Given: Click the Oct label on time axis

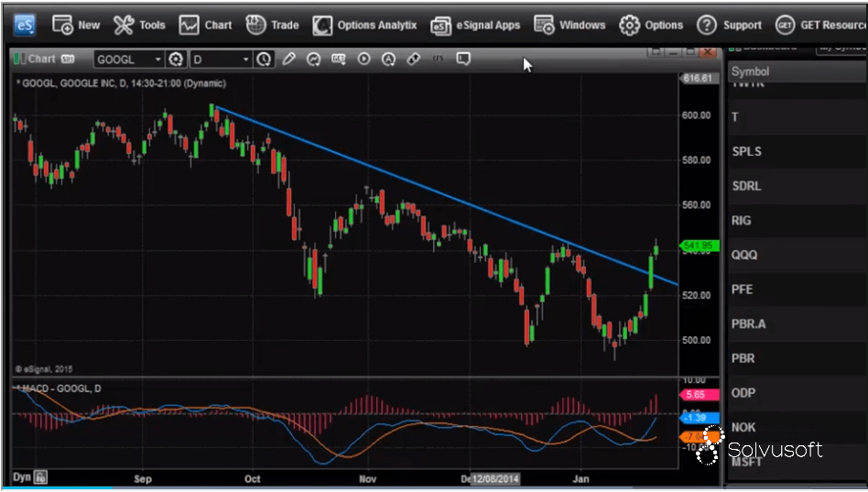Looking at the screenshot, I should point(252,478).
